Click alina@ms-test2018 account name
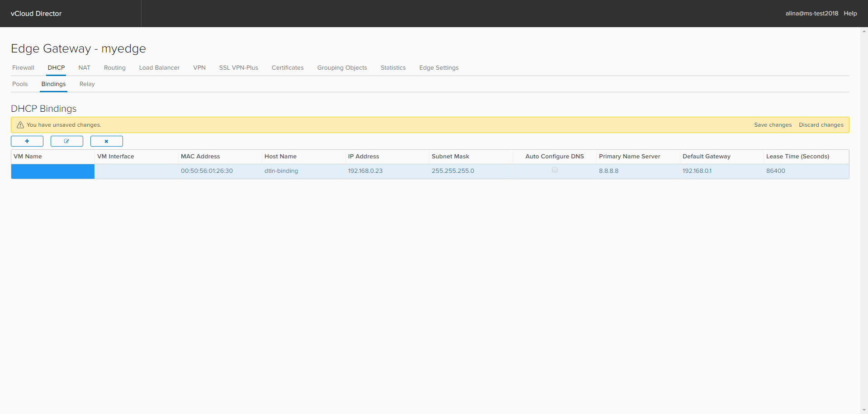The width and height of the screenshot is (868, 414). pos(812,13)
